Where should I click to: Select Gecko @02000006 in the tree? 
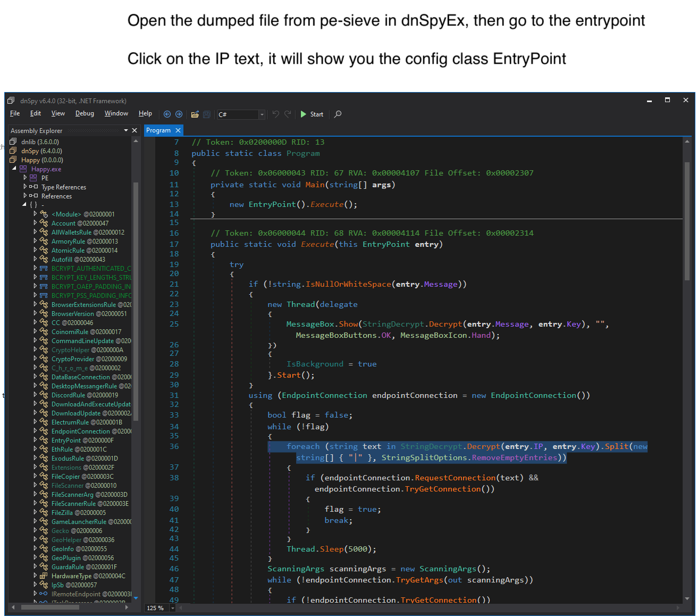[x=77, y=531]
